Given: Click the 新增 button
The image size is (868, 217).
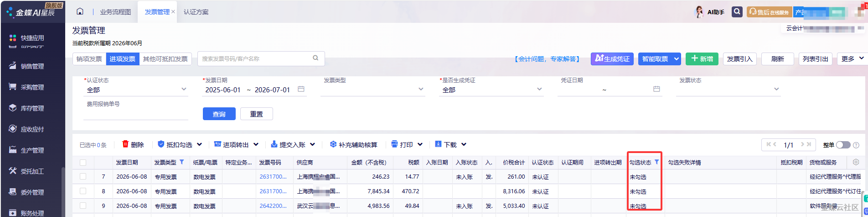Looking at the screenshot, I should (x=702, y=58).
